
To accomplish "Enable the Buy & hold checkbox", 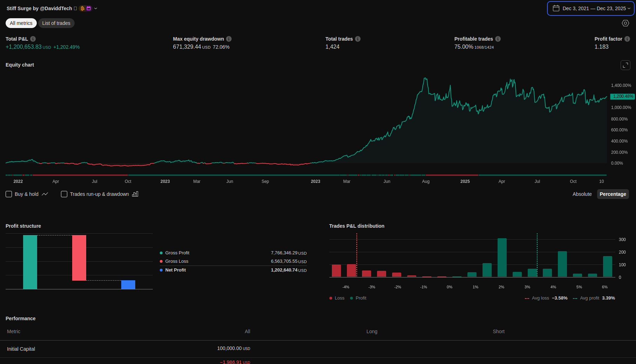I will [x=9, y=194].
